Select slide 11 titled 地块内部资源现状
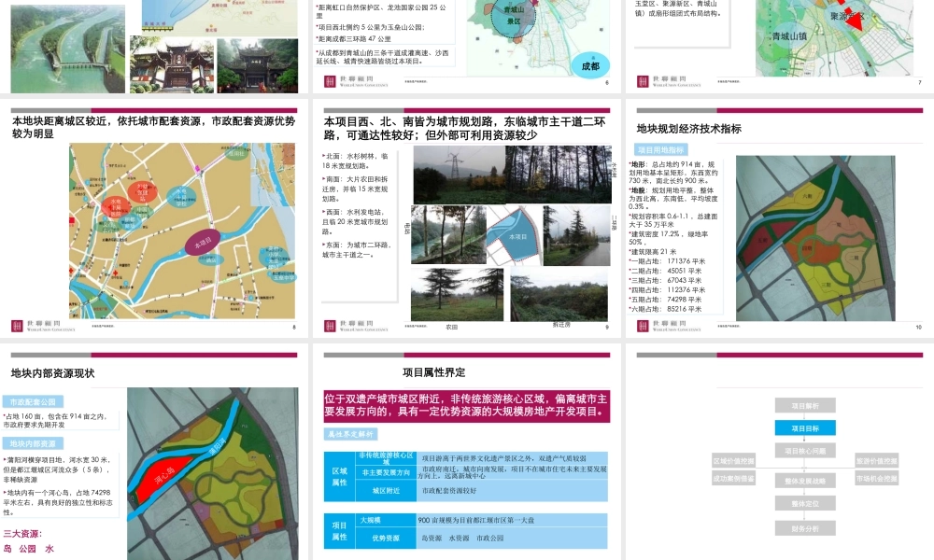934x560 pixels. click(154, 452)
